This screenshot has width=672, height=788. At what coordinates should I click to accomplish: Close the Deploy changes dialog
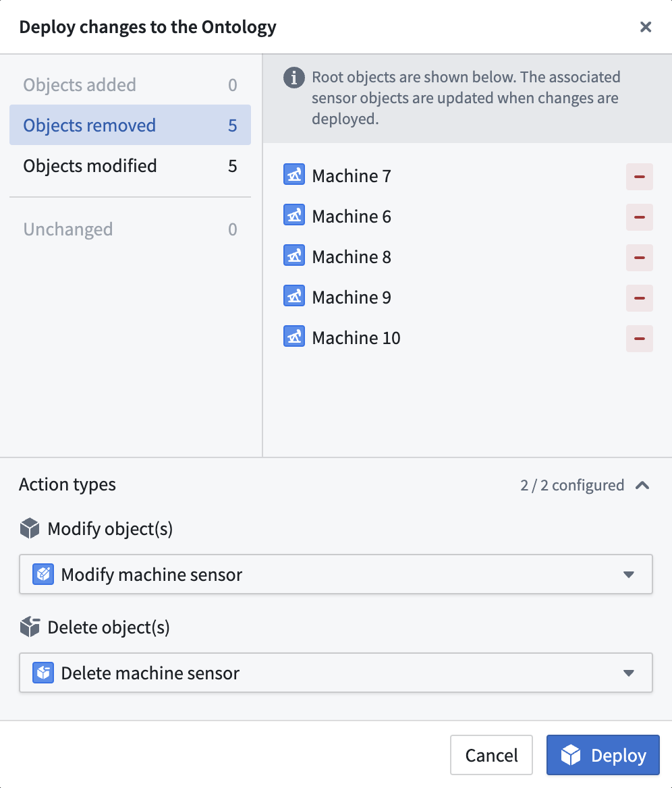(646, 26)
